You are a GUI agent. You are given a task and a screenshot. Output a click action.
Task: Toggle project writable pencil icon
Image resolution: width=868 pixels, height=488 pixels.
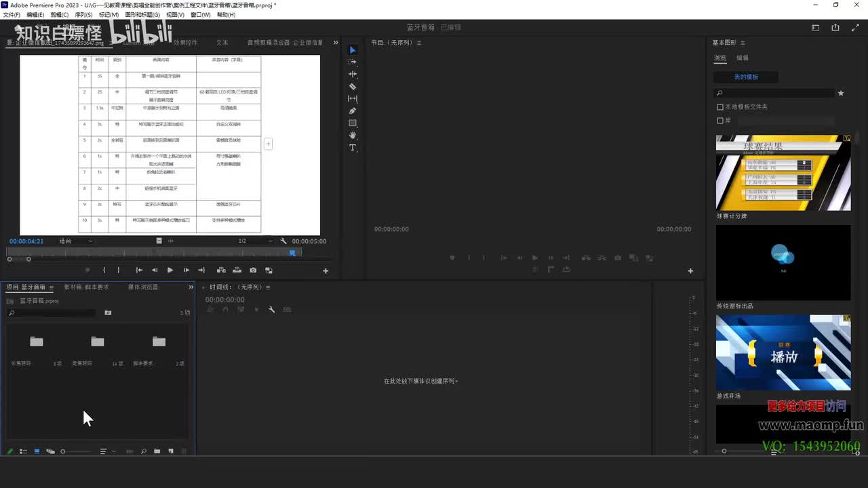pyautogui.click(x=10, y=451)
